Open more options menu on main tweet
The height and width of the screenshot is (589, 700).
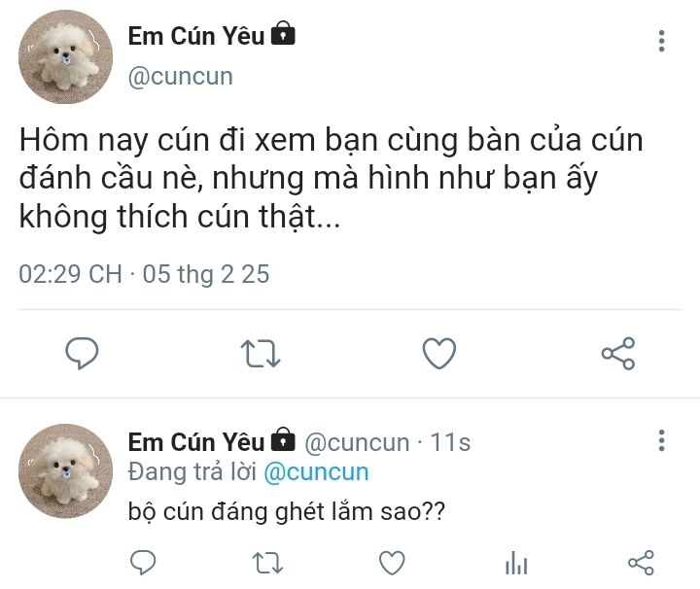[x=662, y=41]
